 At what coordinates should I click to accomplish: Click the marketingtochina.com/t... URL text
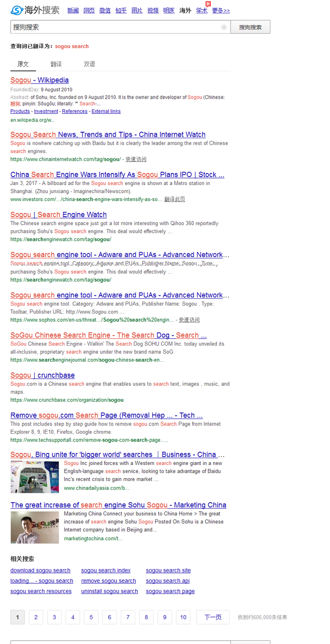(93, 538)
